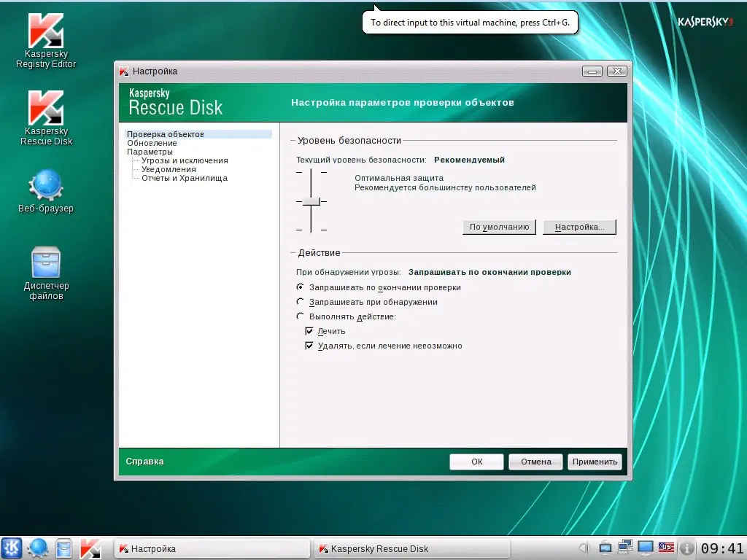Screen dimensions: 747x560
Task: Open Диспетчер файлов desktop icon
Action: coord(46,273)
